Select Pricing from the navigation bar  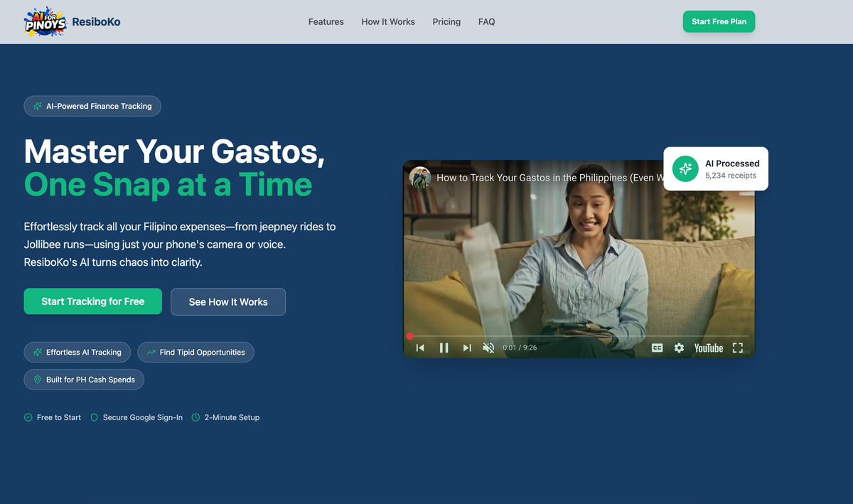(x=446, y=21)
